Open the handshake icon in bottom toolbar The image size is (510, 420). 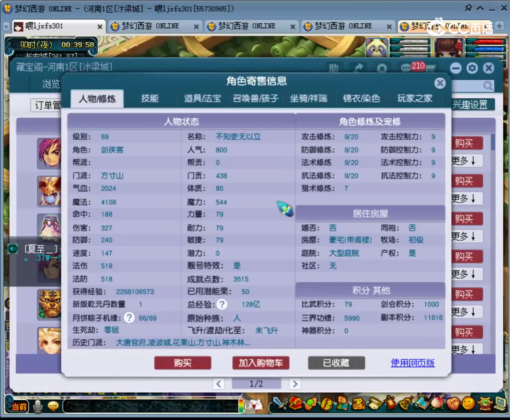click(x=453, y=404)
